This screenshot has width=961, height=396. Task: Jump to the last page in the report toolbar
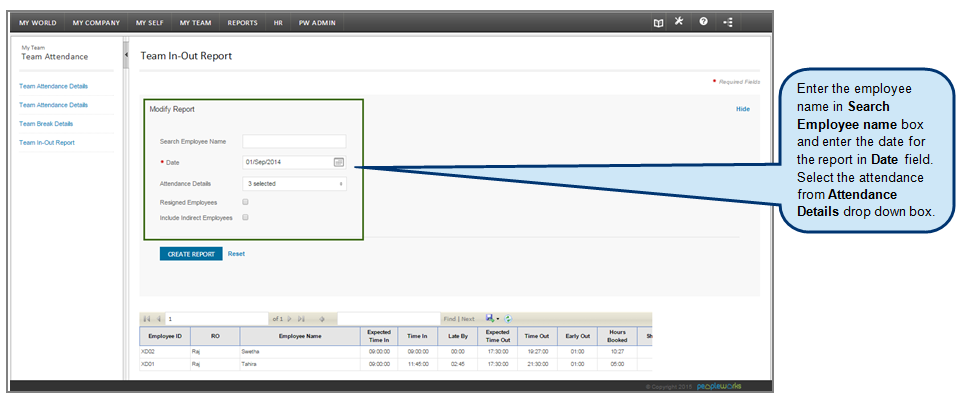301,319
